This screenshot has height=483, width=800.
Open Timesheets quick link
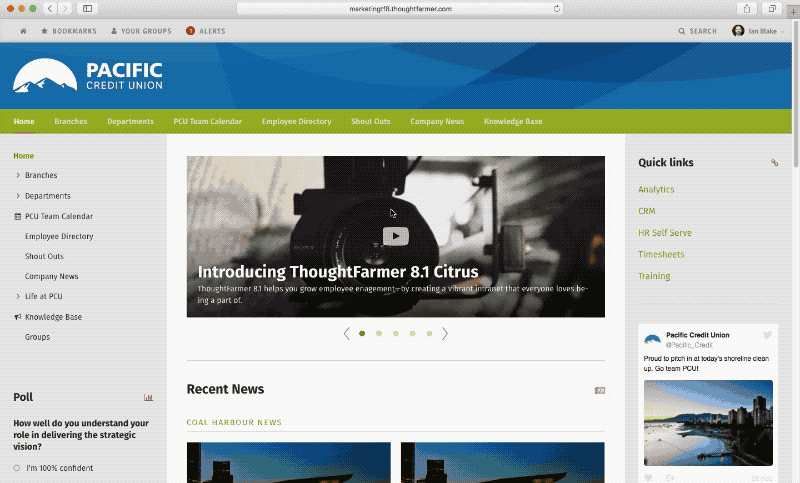click(x=661, y=254)
